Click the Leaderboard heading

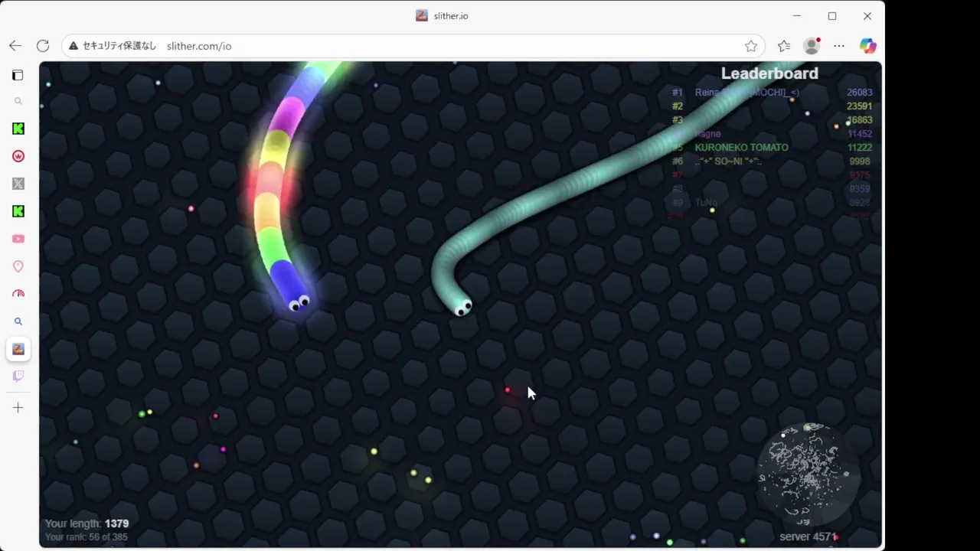pos(769,73)
